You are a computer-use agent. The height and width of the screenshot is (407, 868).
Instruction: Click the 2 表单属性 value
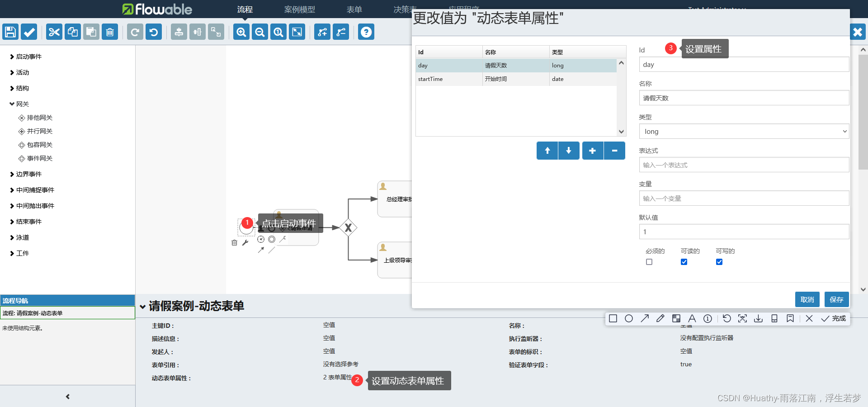point(338,377)
